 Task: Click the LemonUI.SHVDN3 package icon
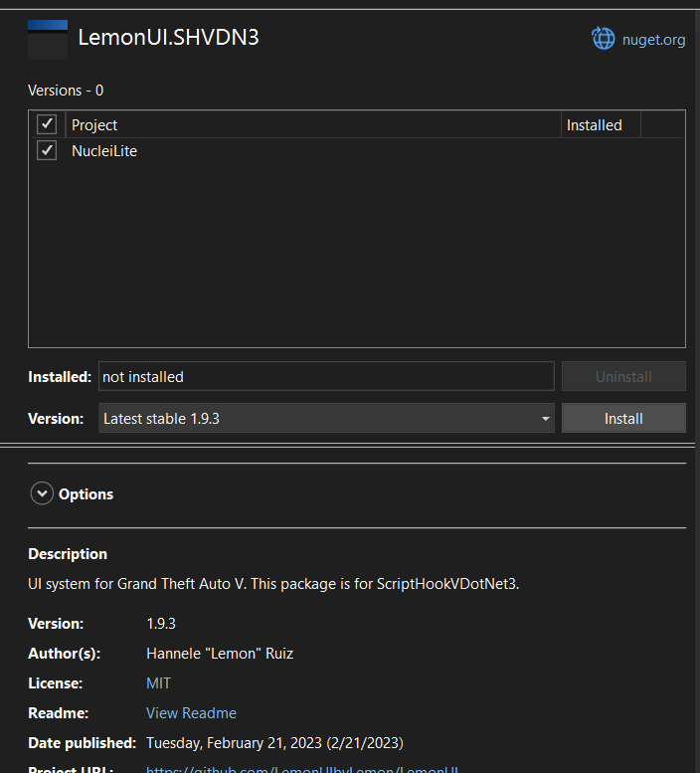[x=48, y=40]
